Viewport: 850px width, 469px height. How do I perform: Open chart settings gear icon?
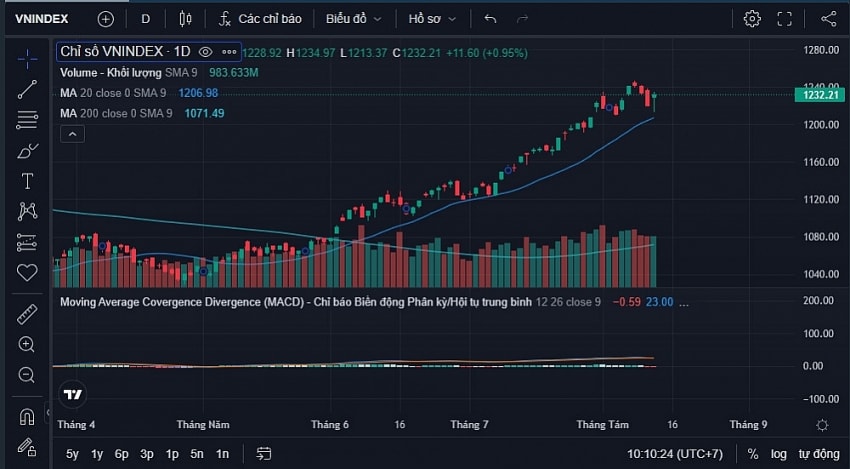(x=752, y=19)
